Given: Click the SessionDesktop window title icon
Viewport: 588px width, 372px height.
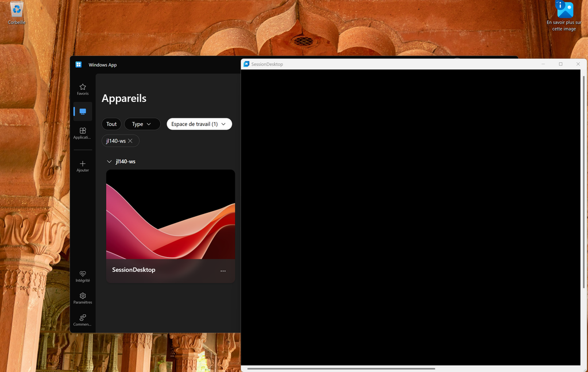Looking at the screenshot, I should click(246, 64).
